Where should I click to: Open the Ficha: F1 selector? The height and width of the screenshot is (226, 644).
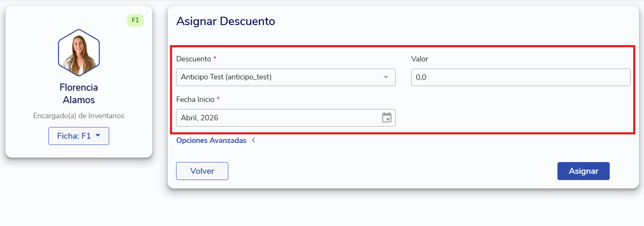[79, 136]
